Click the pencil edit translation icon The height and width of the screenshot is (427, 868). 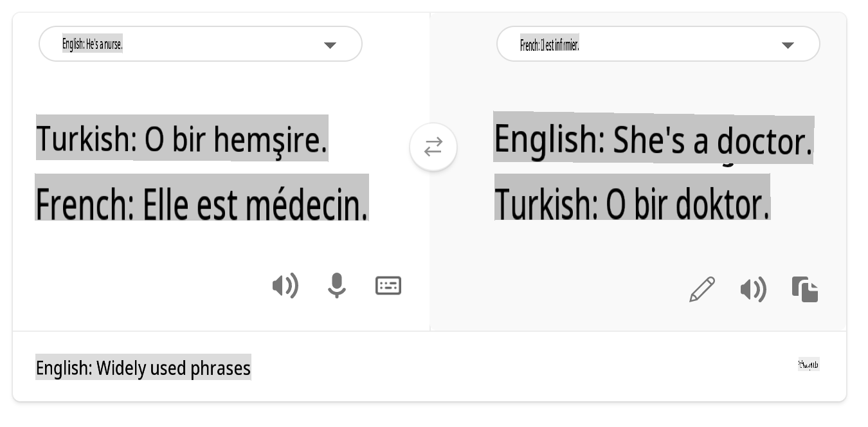(702, 289)
